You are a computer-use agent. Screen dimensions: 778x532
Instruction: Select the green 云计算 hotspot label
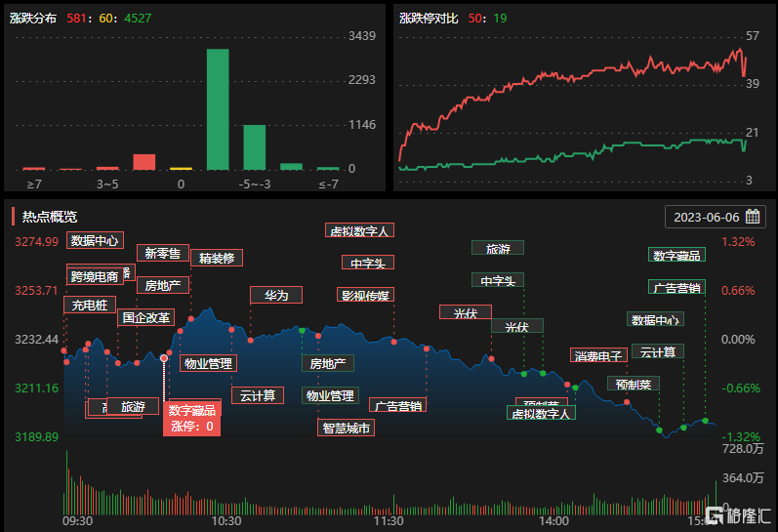coord(658,350)
